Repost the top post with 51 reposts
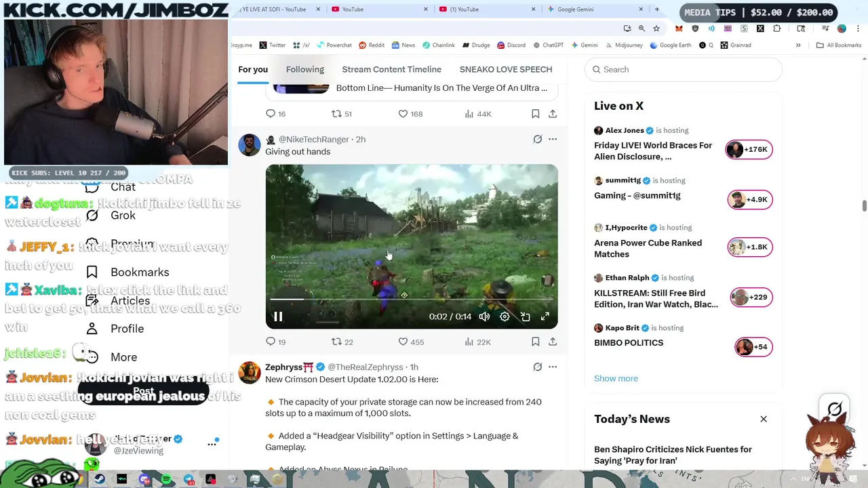Image resolution: width=868 pixels, height=488 pixels. (x=341, y=113)
